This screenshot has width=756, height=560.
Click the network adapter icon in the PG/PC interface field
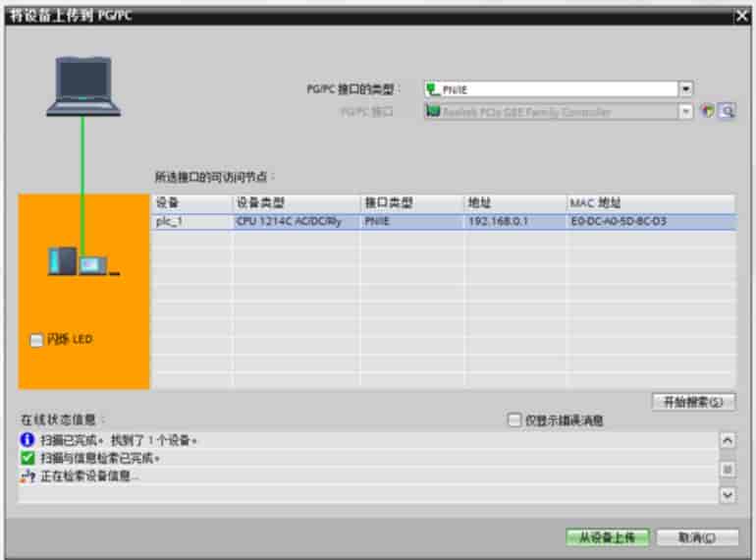click(x=433, y=111)
